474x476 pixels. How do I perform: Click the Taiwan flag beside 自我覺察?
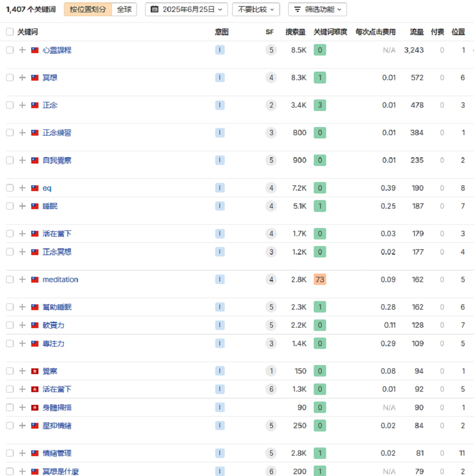point(35,160)
